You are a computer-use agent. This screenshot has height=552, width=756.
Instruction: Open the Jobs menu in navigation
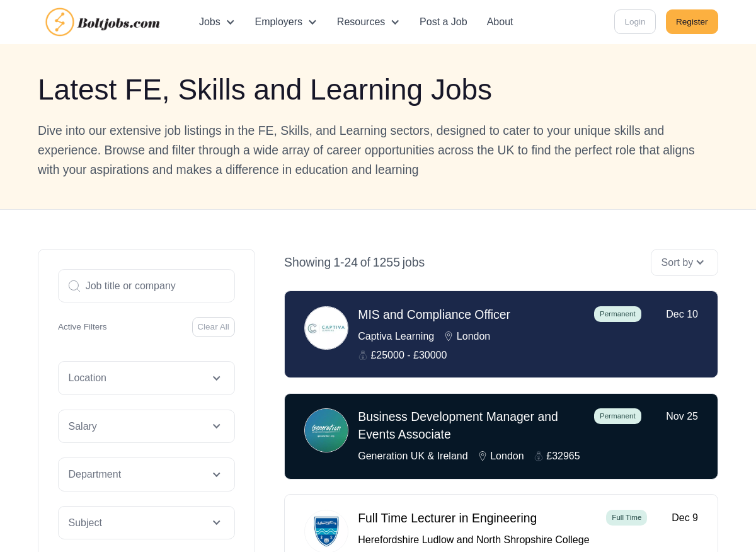point(217,22)
